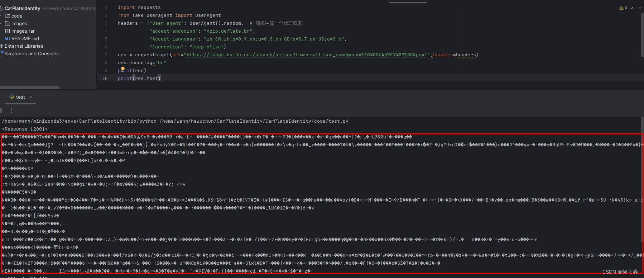The height and width of the screenshot is (278, 644).
Task: Click the Chinese comment on line 3
Action: pyautogui.click(x=276, y=23)
